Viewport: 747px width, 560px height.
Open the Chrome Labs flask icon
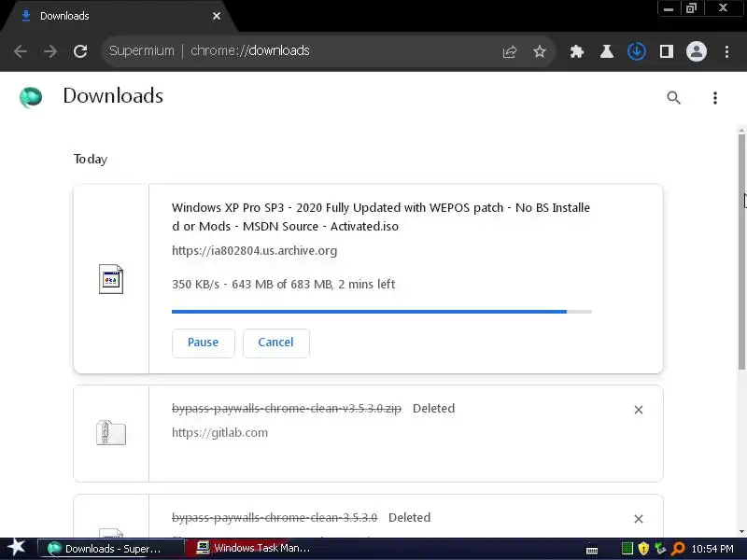click(606, 51)
